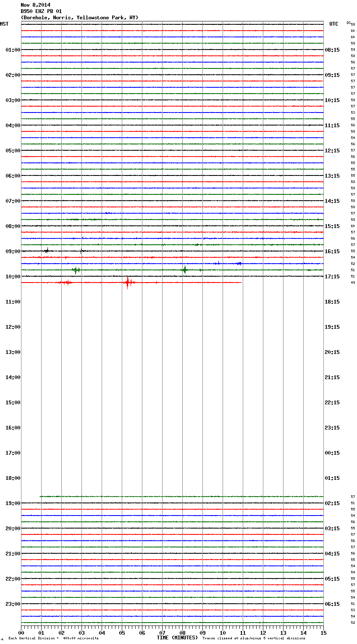Click the date title 'Nov 8,2014'

pyautogui.click(x=35, y=5)
